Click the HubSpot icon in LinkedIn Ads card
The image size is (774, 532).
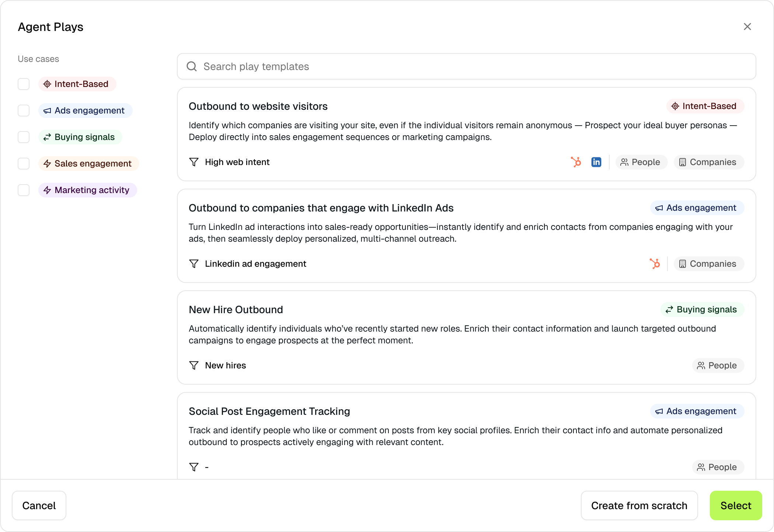(655, 264)
